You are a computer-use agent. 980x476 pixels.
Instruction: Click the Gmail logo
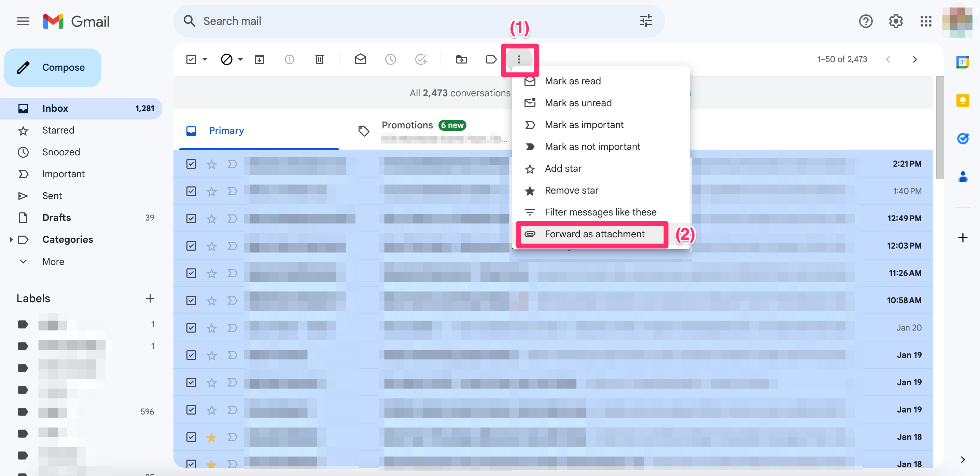(76, 21)
